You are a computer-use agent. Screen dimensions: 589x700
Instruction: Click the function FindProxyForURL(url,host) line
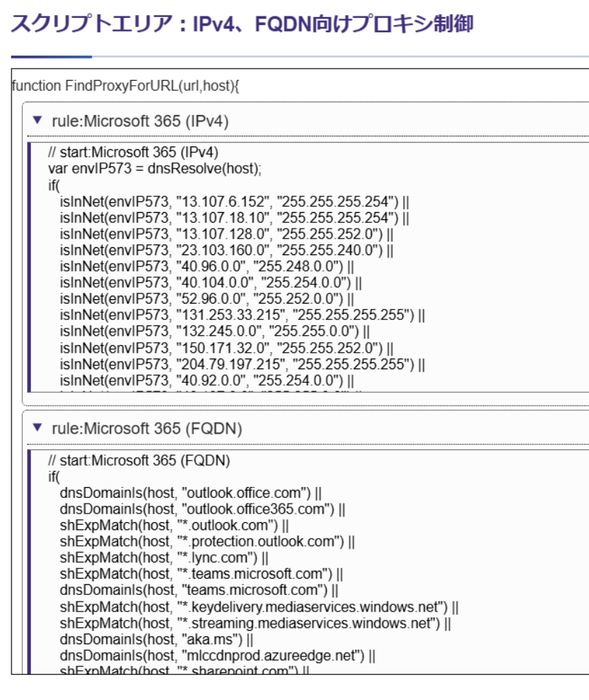126,86
